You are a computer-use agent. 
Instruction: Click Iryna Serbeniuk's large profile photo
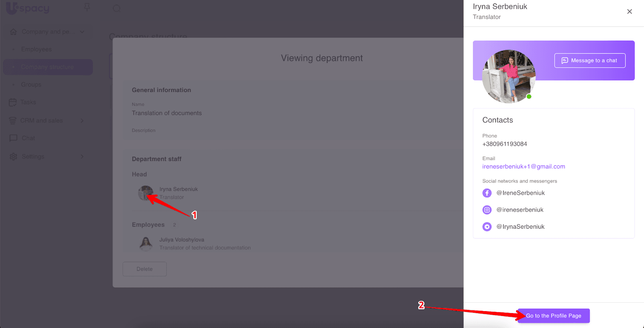[509, 76]
